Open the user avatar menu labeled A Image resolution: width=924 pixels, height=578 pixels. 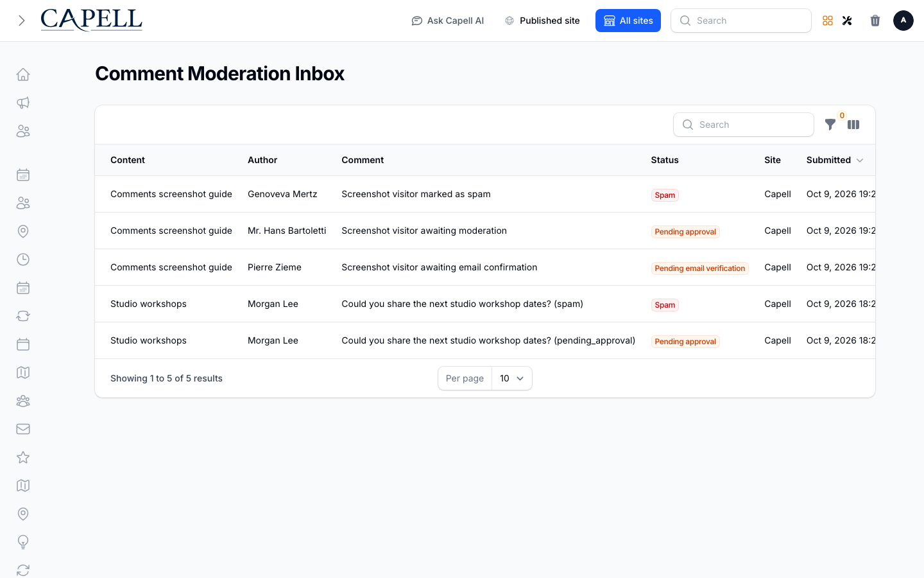click(903, 21)
